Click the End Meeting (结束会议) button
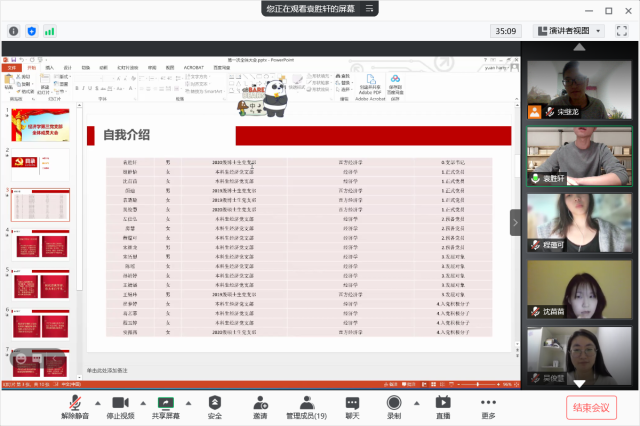This screenshot has width=640, height=426. tap(591, 407)
